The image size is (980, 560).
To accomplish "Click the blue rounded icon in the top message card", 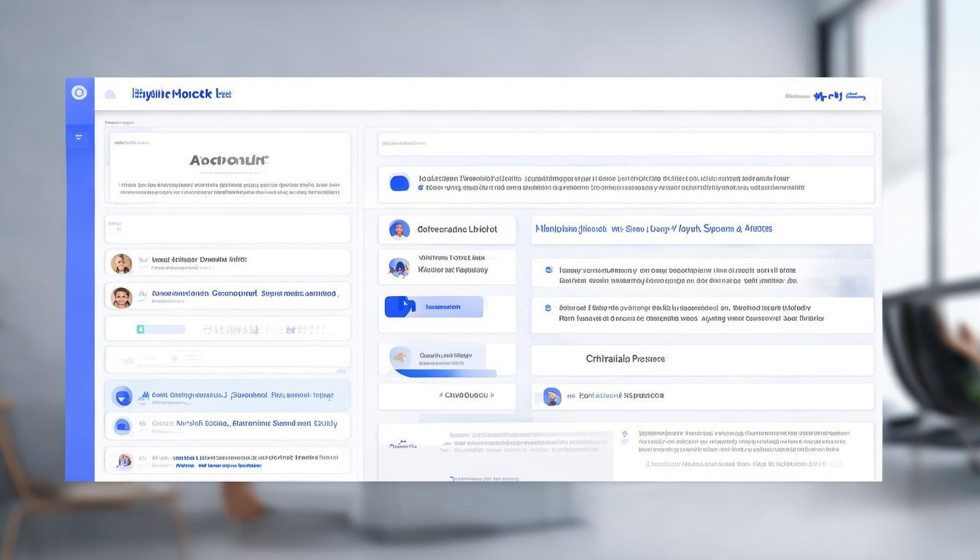I will pos(400,183).
